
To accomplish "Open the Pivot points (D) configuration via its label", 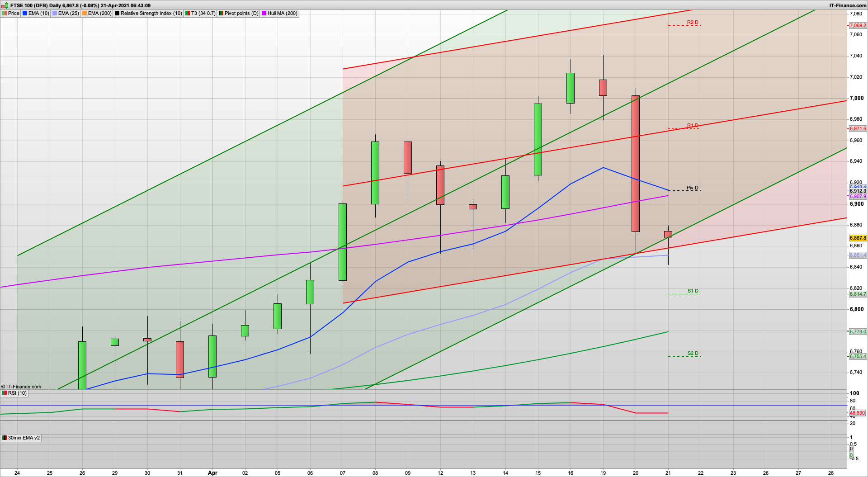I will [240, 13].
